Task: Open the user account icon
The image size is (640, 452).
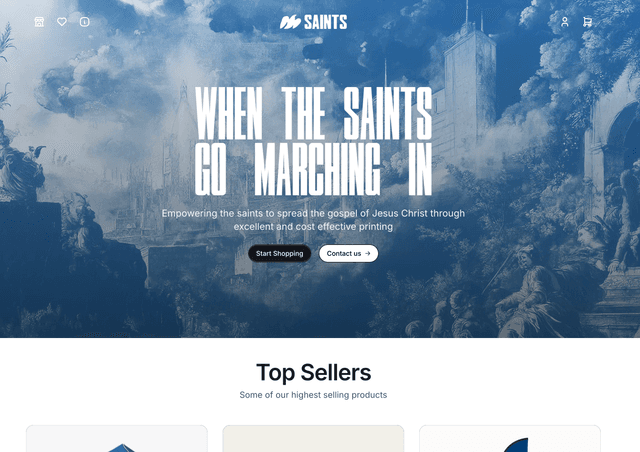Action: pos(564,22)
